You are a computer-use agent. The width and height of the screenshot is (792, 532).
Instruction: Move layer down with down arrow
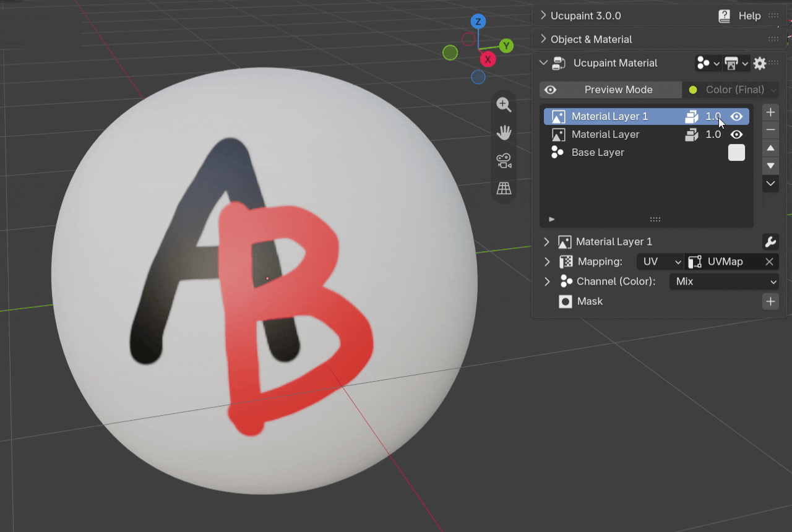click(x=770, y=166)
